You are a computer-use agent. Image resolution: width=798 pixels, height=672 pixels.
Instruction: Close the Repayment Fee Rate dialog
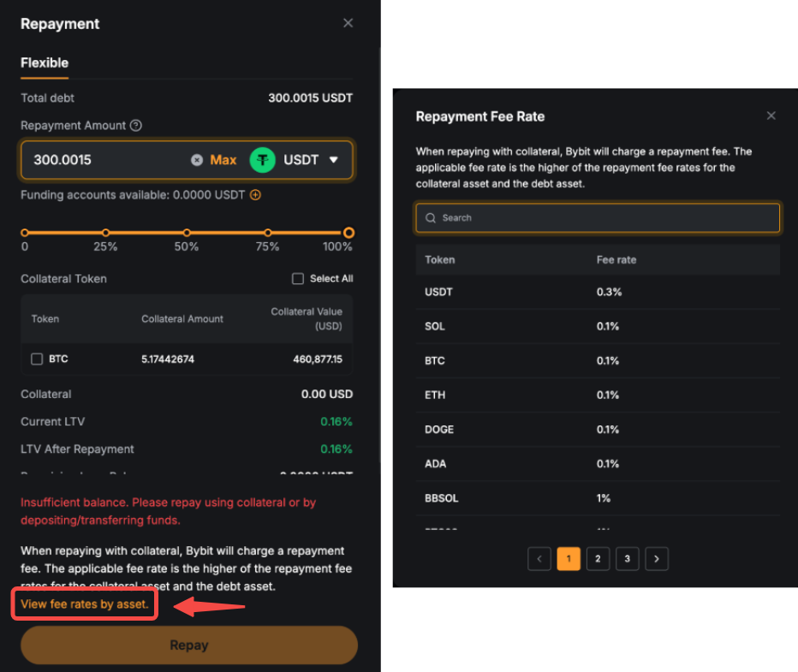tap(771, 116)
